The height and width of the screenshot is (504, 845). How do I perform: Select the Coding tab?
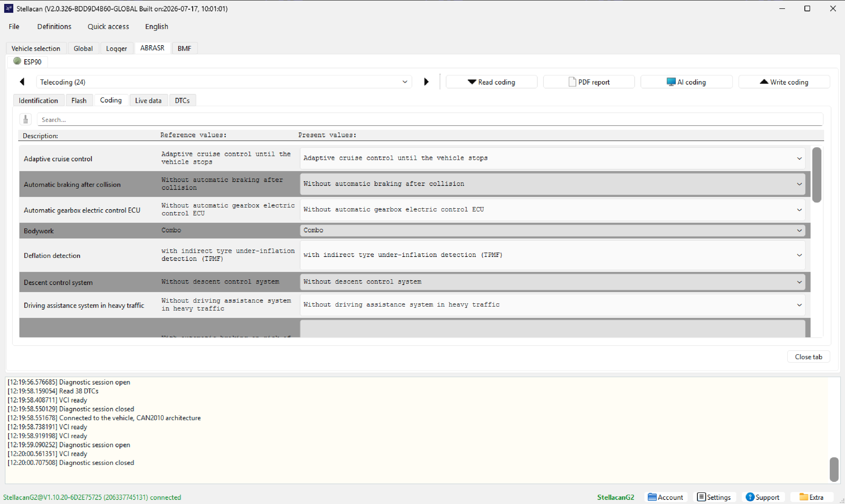pyautogui.click(x=111, y=100)
